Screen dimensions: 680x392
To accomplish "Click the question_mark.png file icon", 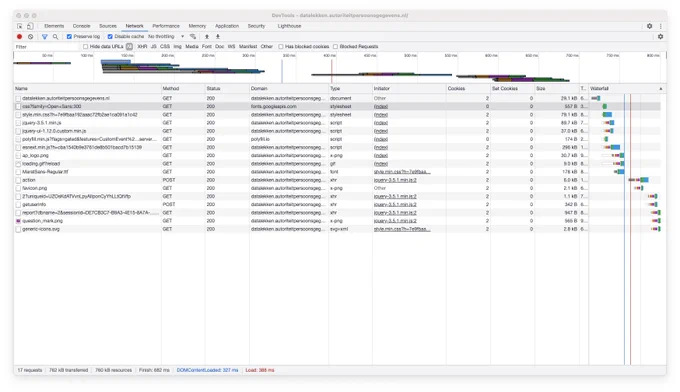I will tap(18, 221).
